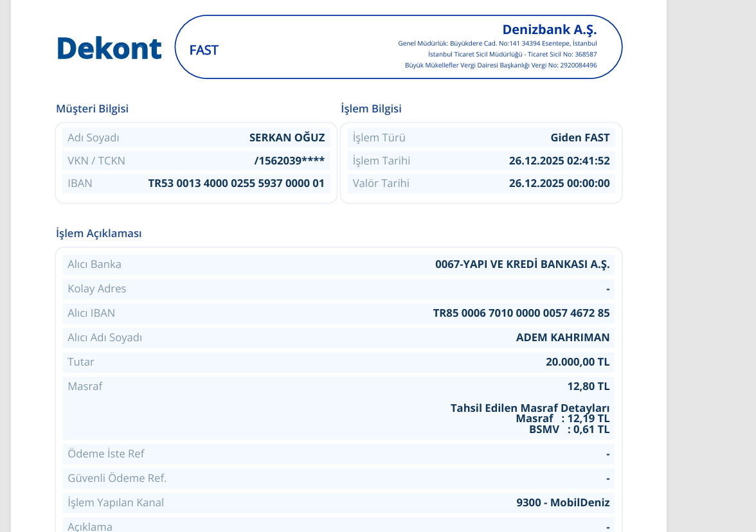This screenshot has height=532, width=756.
Task: Click the İşlem Açıklaması section heading
Action: coord(99,233)
